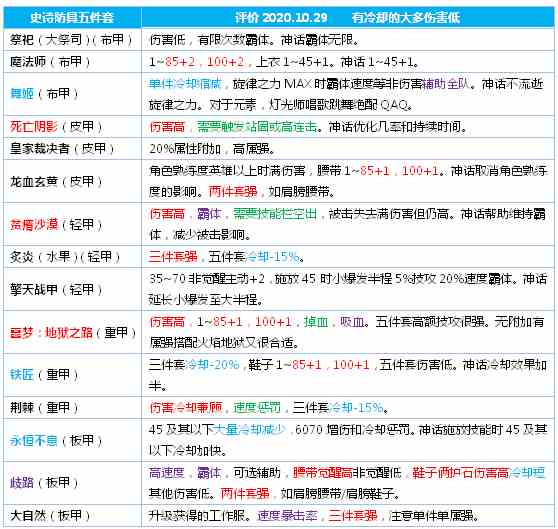
Task: Click the green text 需要技能栏空出
Action: [275, 214]
